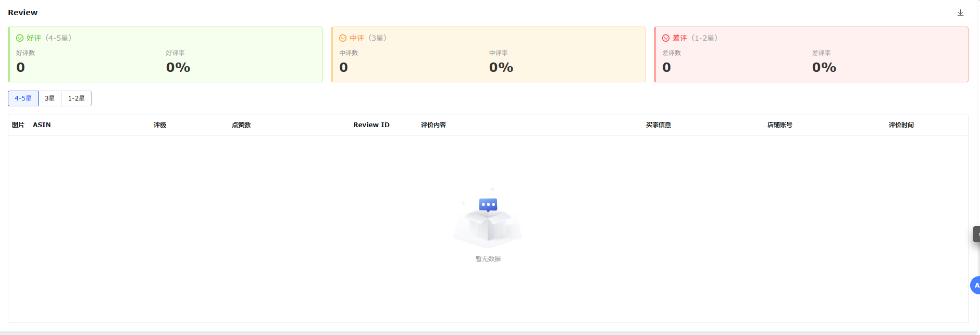
Task: Select the 4-5星 filter tab
Action: [x=23, y=98]
